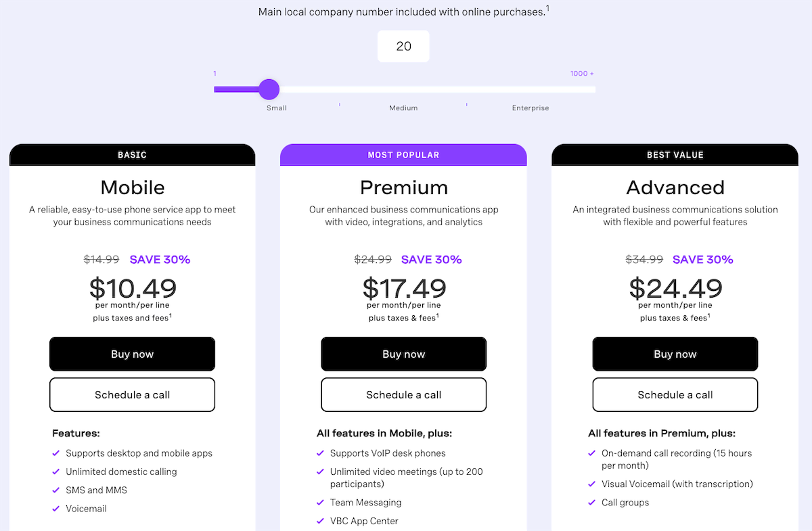Viewport: 812px width, 531px height.
Task: Click the checkmark beside Team Messaging
Action: [320, 503]
